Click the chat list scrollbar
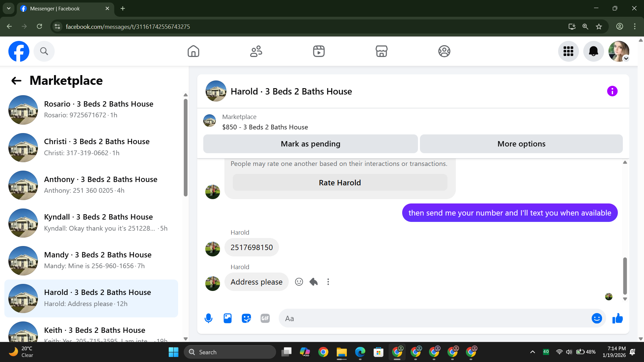644x362 pixels. coord(185,147)
